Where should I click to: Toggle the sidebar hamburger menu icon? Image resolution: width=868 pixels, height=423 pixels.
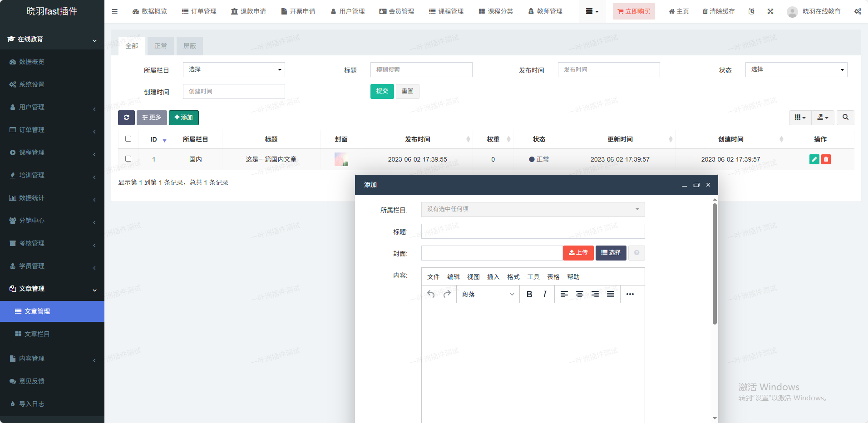click(x=114, y=11)
